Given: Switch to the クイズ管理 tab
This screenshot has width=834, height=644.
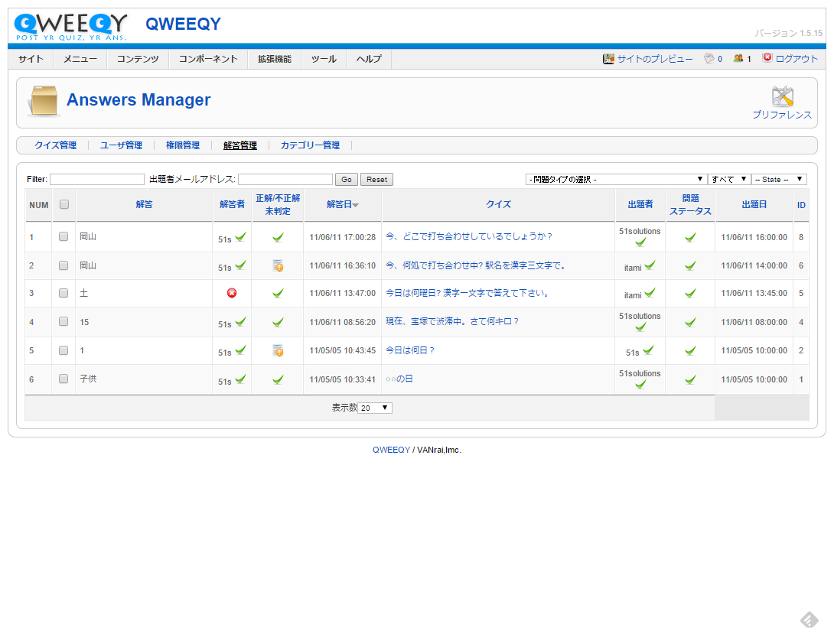Looking at the screenshot, I should [x=55, y=145].
